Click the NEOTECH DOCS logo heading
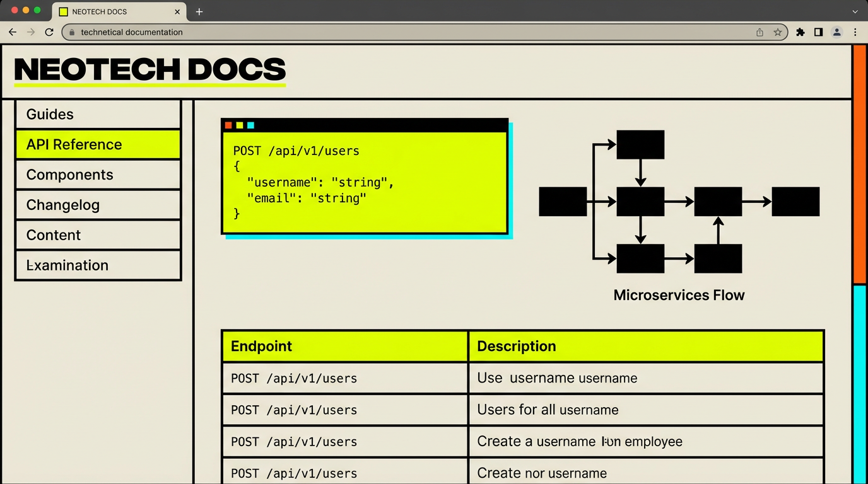868x484 pixels. 150,69
